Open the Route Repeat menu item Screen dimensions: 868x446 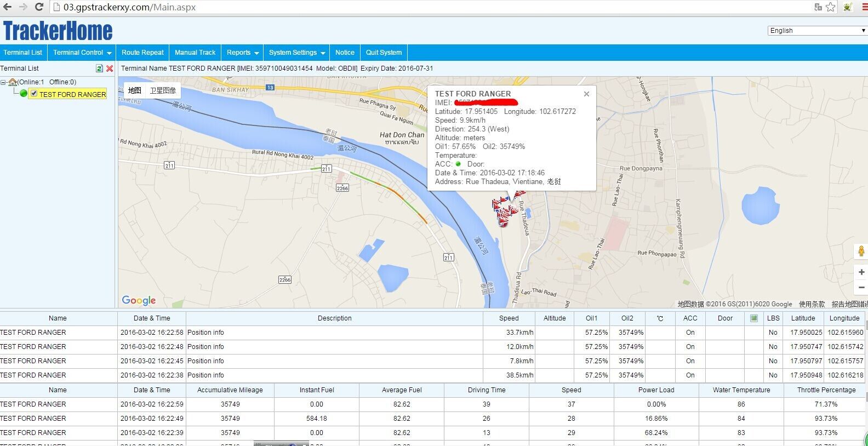click(142, 53)
